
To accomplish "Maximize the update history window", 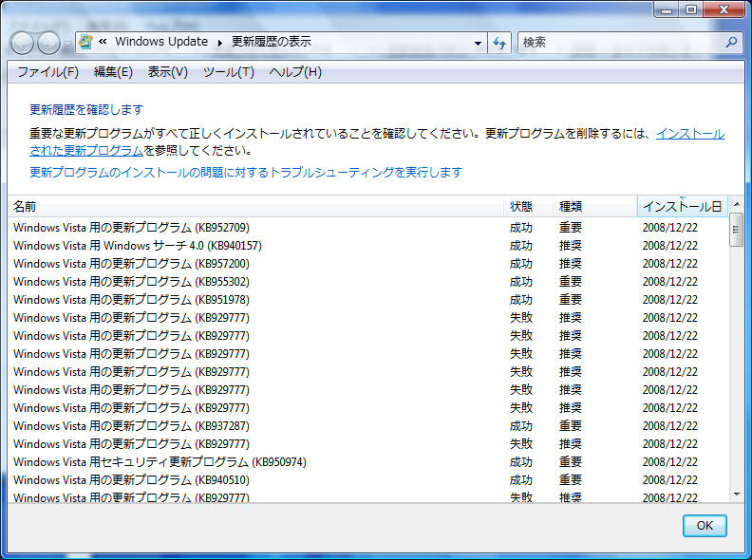I will [691, 9].
